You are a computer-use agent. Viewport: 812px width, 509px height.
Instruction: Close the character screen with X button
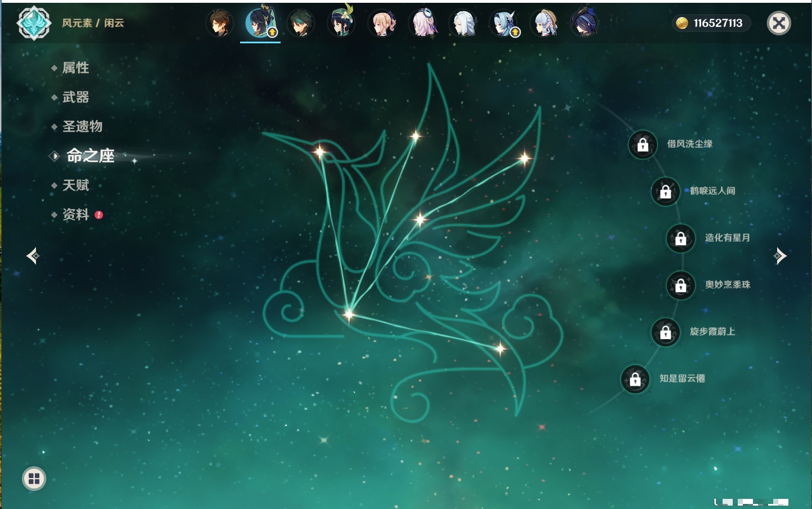tap(779, 23)
